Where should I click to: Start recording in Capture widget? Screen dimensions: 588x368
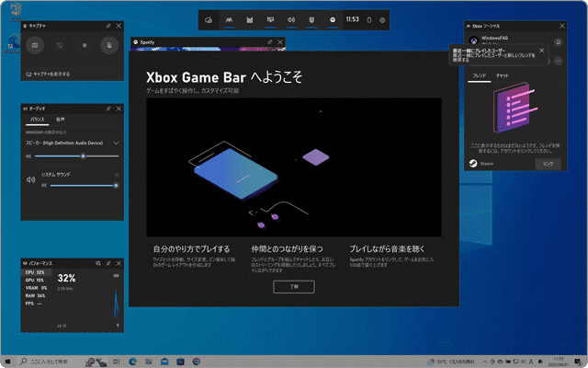coord(85,45)
